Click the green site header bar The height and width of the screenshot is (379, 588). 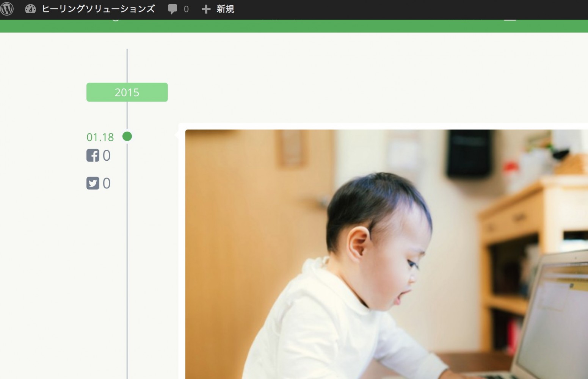[294, 26]
